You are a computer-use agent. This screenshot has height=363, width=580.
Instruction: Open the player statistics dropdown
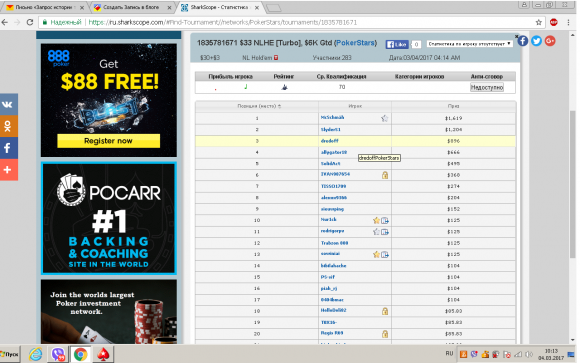[469, 44]
